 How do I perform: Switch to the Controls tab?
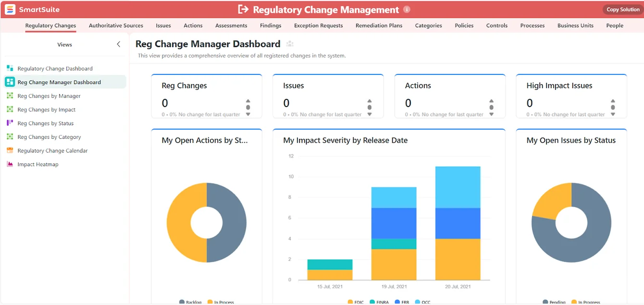[497, 25]
